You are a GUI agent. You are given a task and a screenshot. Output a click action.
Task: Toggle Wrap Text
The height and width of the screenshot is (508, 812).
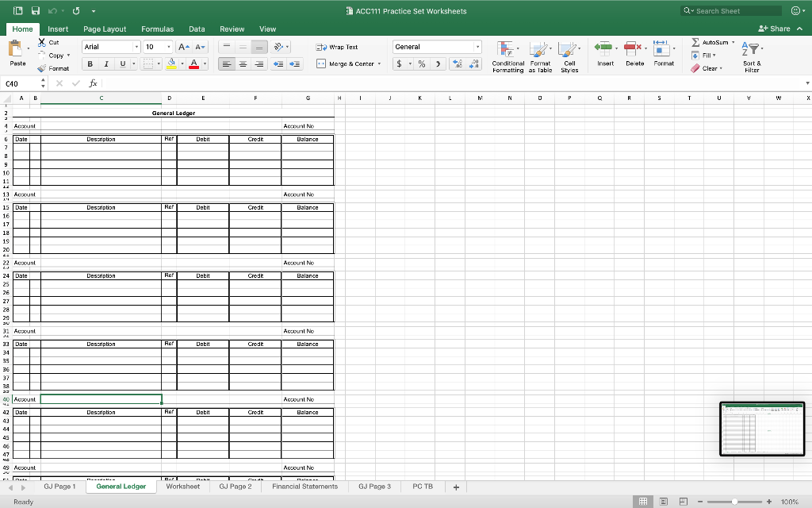336,47
